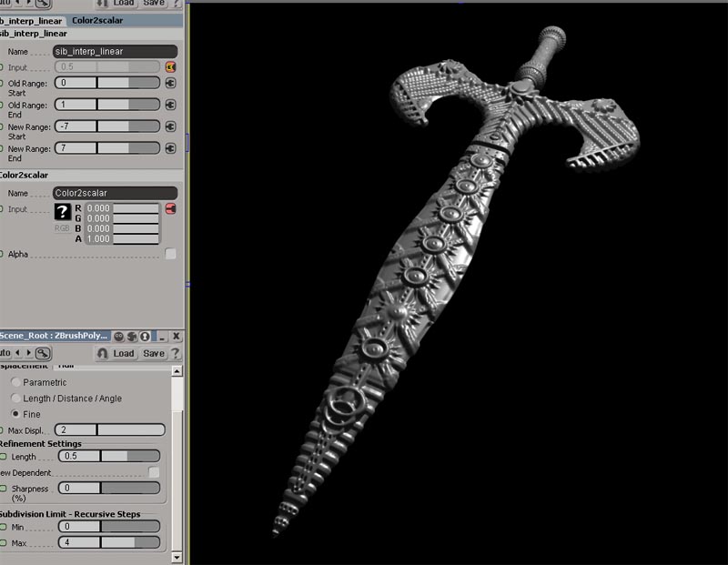728x565 pixels.
Task: Click the RGB color mode button
Action: pos(62,228)
